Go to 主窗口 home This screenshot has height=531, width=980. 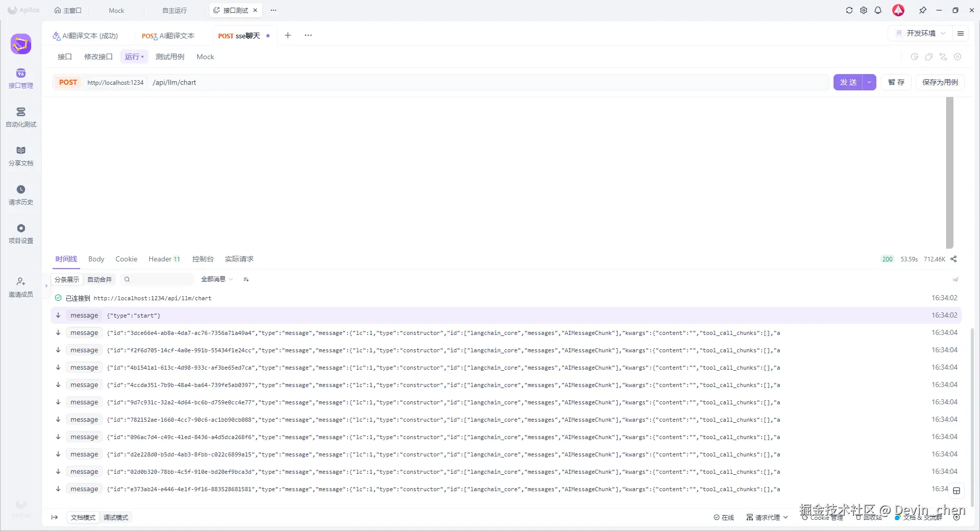[68, 10]
